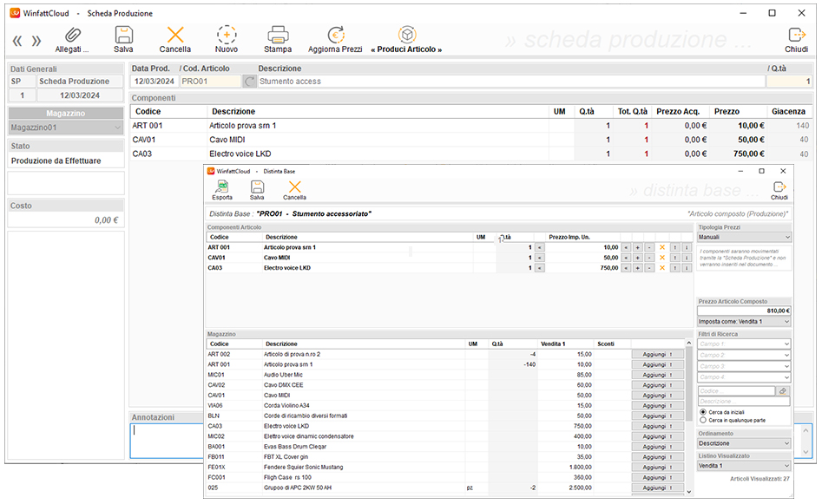Click scroll-down arrow of Magazzino list
The height and width of the screenshot is (504, 822).
[x=689, y=492]
